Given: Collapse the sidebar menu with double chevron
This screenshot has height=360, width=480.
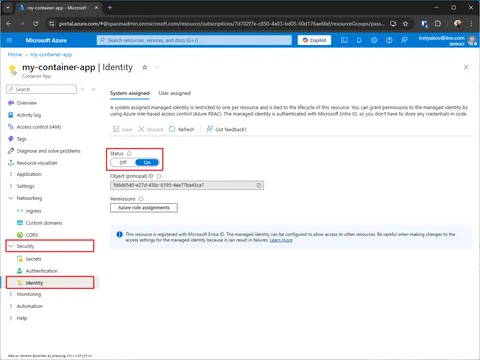Looking at the screenshot, I should point(94,89).
